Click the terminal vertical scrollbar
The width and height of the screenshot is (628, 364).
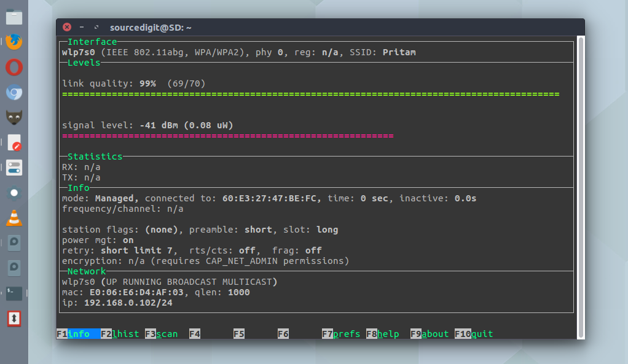pos(581,187)
